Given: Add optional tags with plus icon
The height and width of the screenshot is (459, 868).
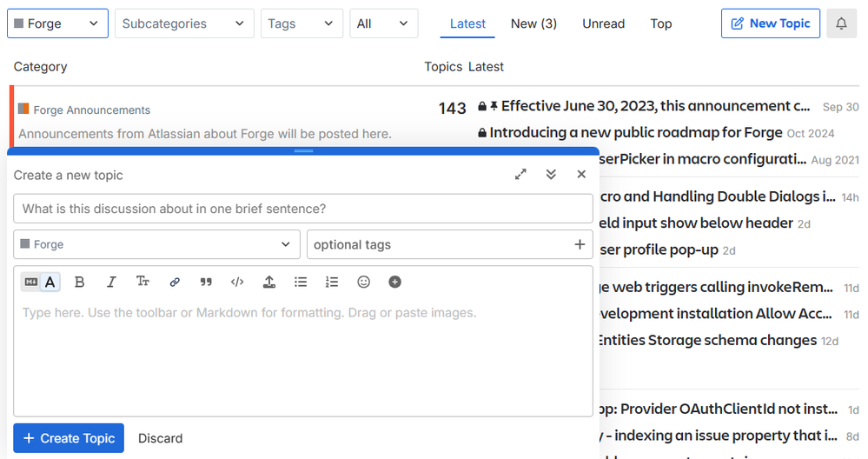Looking at the screenshot, I should tap(580, 244).
